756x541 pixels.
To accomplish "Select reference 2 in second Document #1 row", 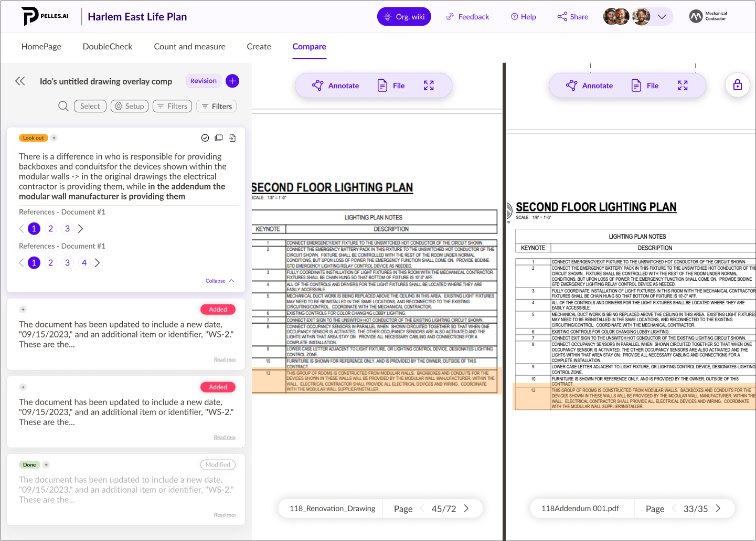I will [x=51, y=263].
